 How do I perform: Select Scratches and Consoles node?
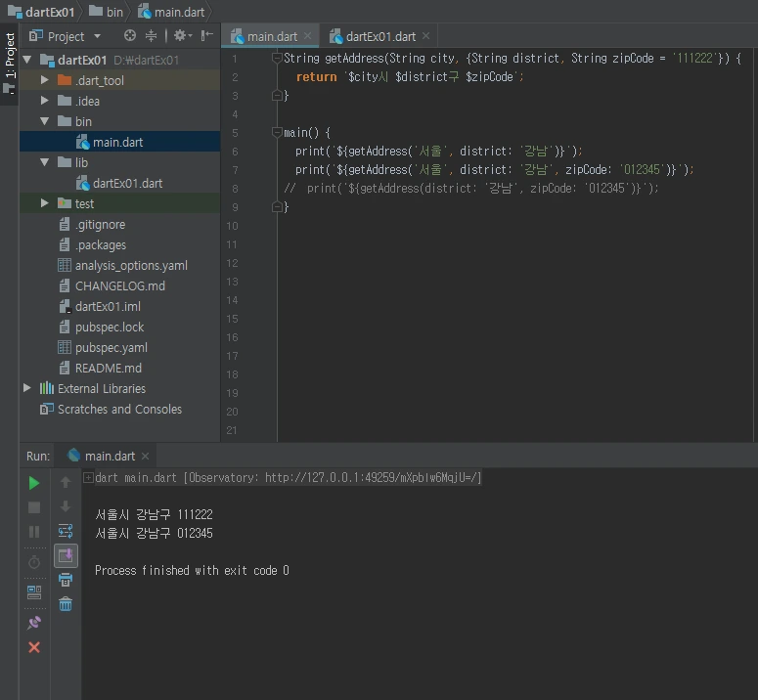[120, 410]
